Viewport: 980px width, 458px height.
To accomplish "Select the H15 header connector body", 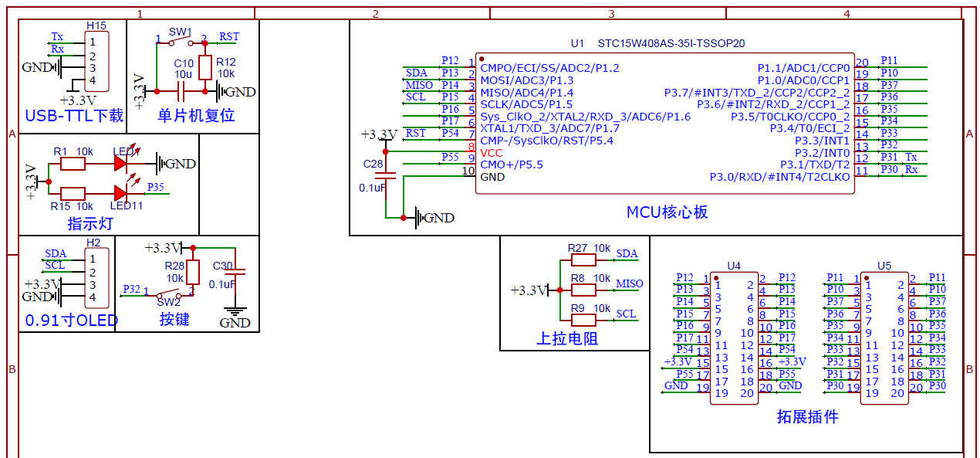I will click(x=96, y=61).
